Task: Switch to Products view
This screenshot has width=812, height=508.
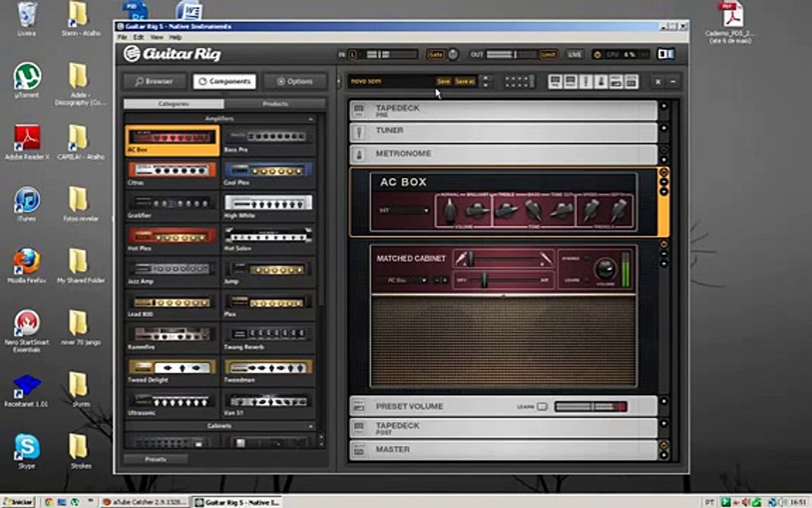Action: click(x=275, y=104)
